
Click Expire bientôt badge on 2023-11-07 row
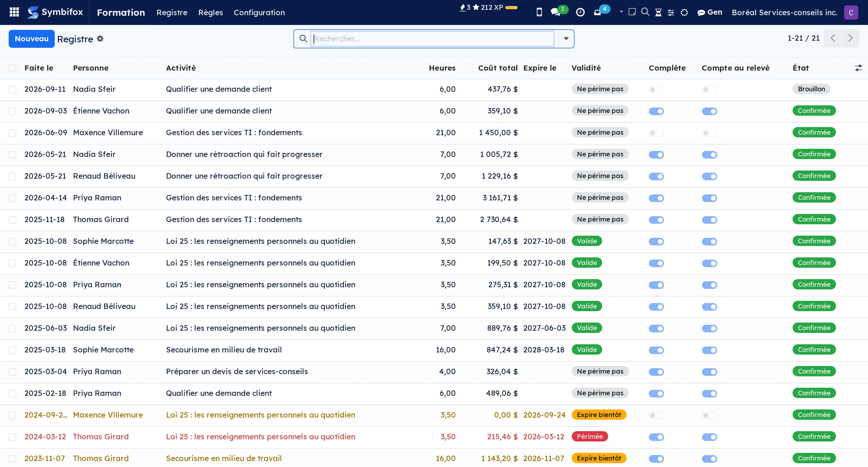coord(599,458)
